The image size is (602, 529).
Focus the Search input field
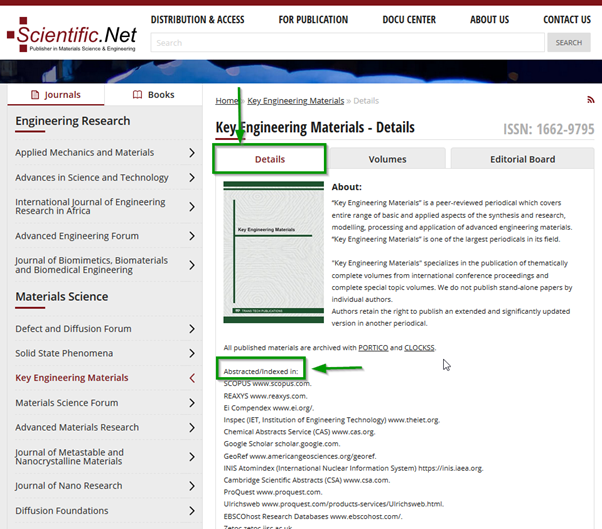click(347, 43)
